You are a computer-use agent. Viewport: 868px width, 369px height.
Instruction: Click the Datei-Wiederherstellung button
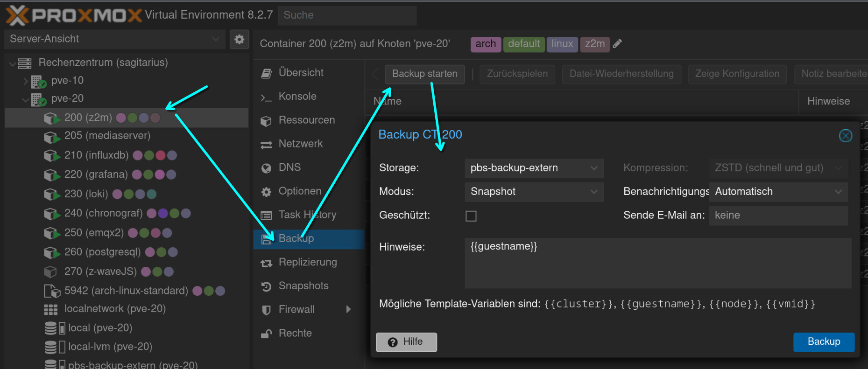(621, 74)
